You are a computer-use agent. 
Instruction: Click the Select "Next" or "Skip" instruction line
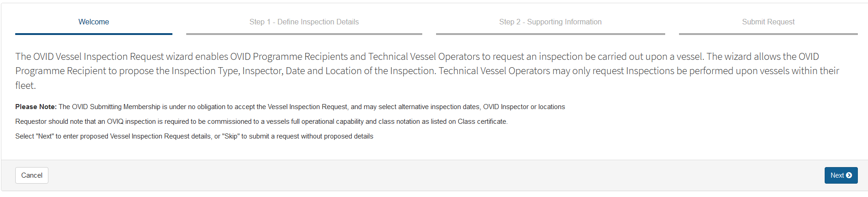pos(194,136)
